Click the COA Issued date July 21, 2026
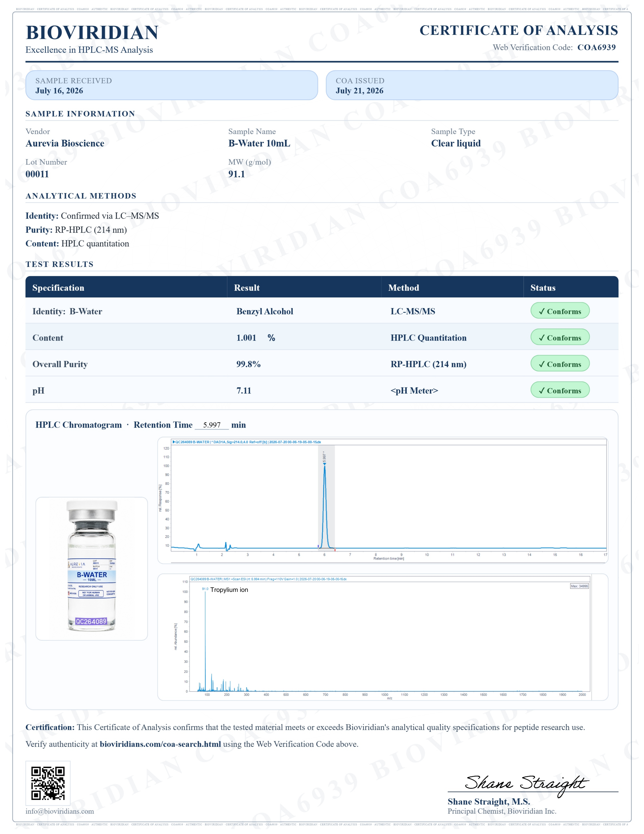 tap(359, 90)
